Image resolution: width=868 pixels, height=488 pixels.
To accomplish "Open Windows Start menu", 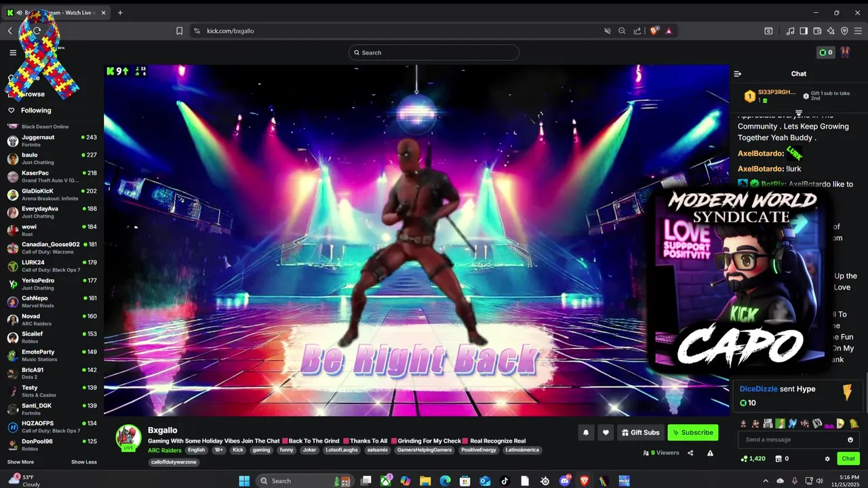I will point(244,481).
